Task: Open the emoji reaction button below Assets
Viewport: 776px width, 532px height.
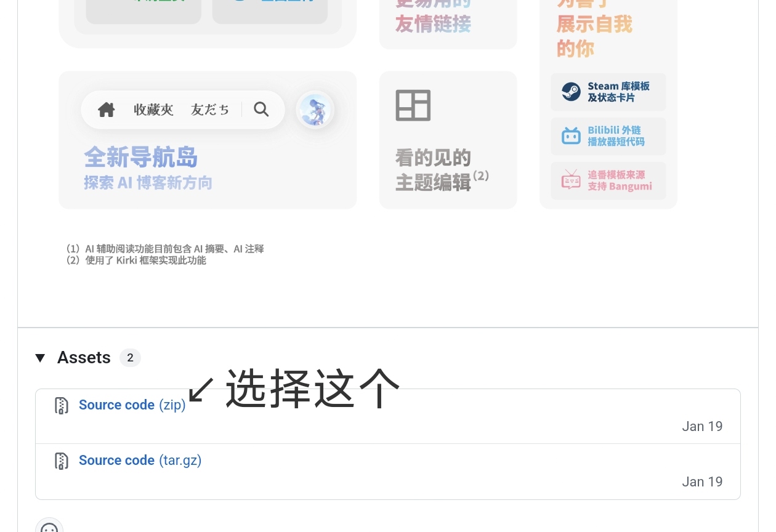Action: click(x=49, y=526)
